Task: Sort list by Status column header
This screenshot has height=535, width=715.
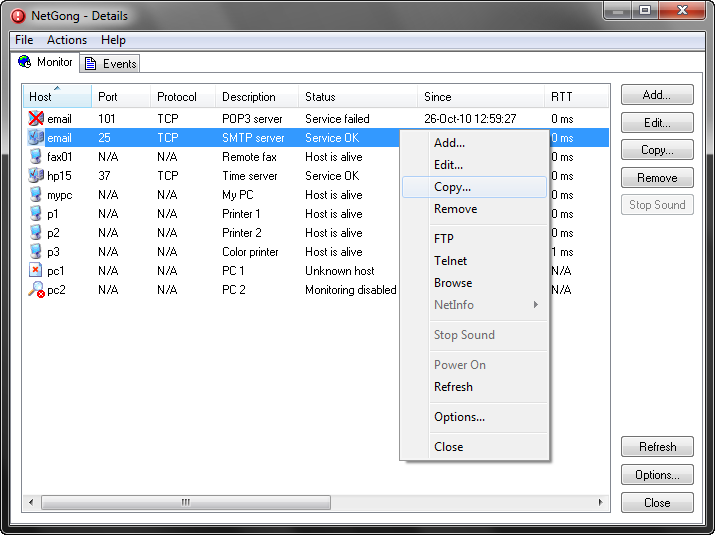Action: [320, 97]
